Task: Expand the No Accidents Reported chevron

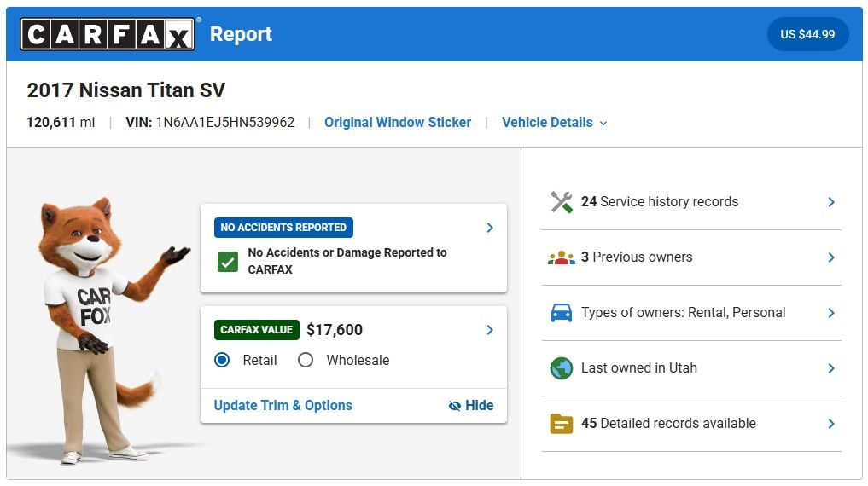Action: (x=490, y=228)
